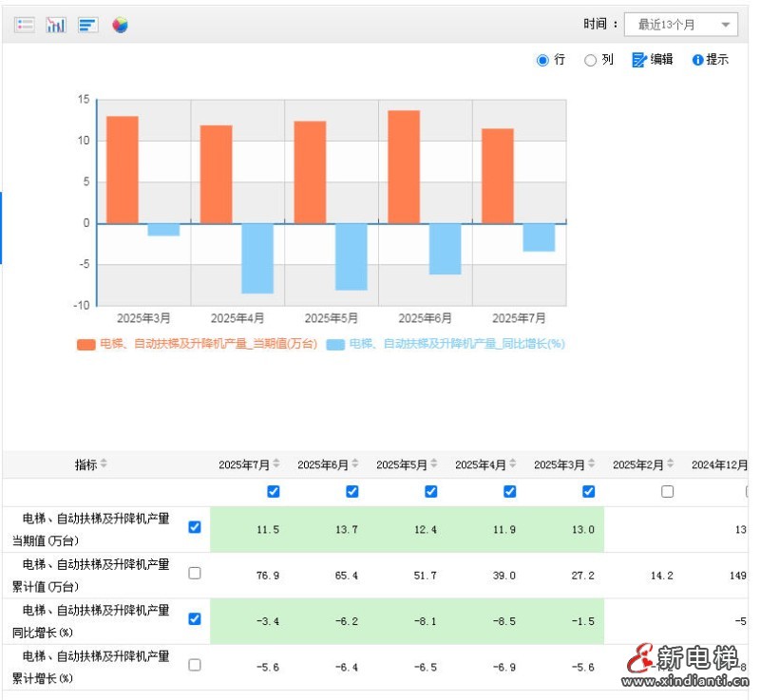Switch to the pie chart icon

pyautogui.click(x=120, y=25)
